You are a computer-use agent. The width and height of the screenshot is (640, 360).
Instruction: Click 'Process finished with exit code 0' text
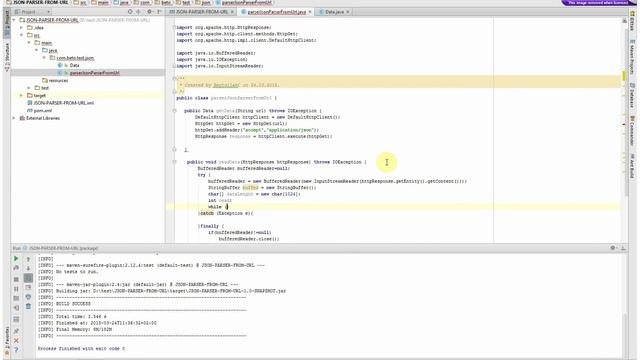(82, 349)
